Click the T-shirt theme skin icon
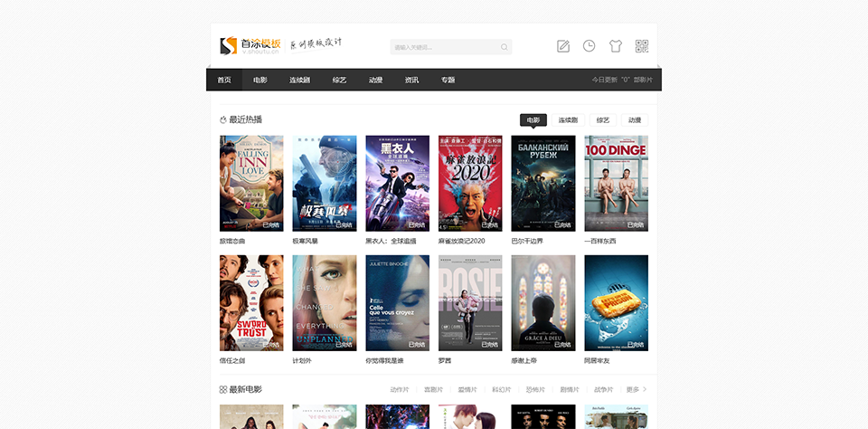 pos(616,46)
